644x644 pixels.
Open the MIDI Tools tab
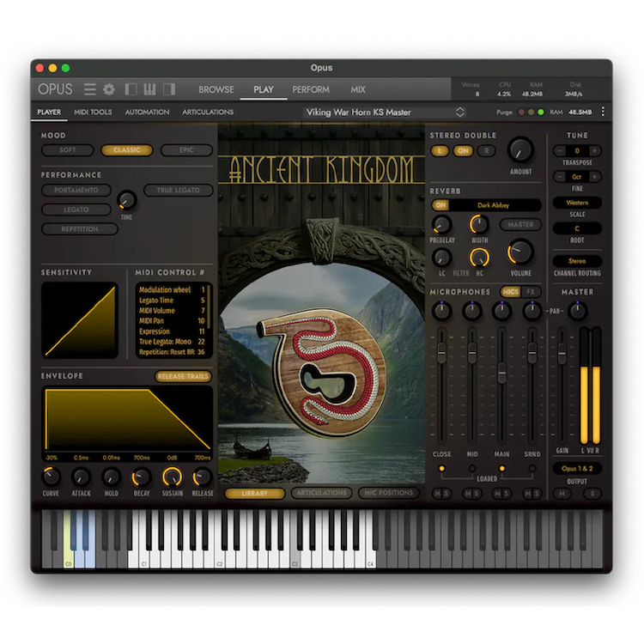[x=93, y=112]
